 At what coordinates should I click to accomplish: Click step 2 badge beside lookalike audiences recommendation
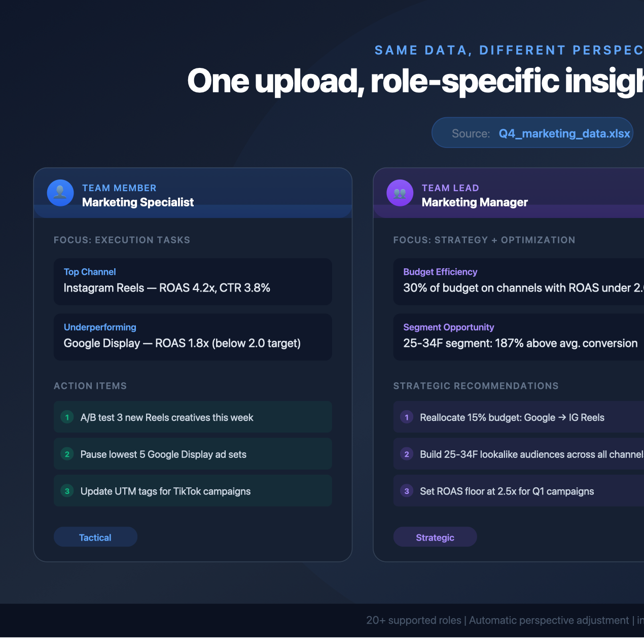pos(406,454)
